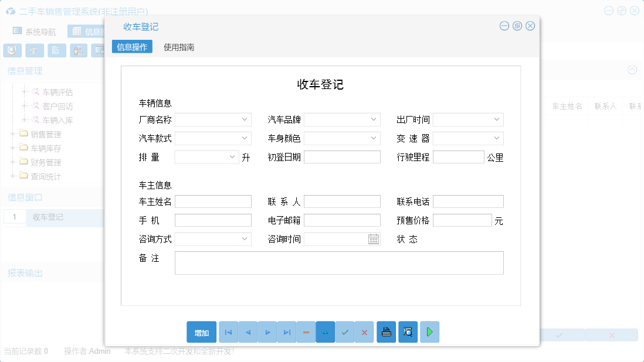This screenshot has height=362, width=644.
Task: Click inside the 备注 text field
Action: click(x=338, y=262)
